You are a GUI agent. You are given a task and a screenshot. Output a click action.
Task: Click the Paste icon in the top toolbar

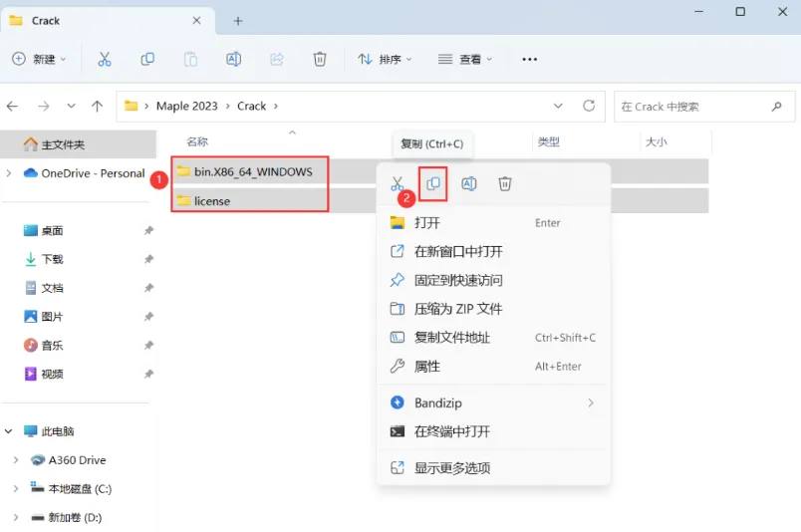point(190,60)
